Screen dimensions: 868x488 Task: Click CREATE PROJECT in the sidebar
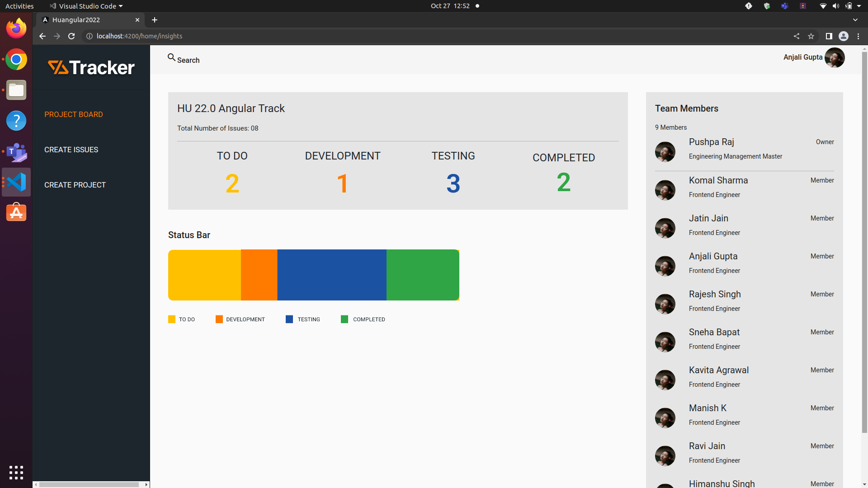(75, 185)
